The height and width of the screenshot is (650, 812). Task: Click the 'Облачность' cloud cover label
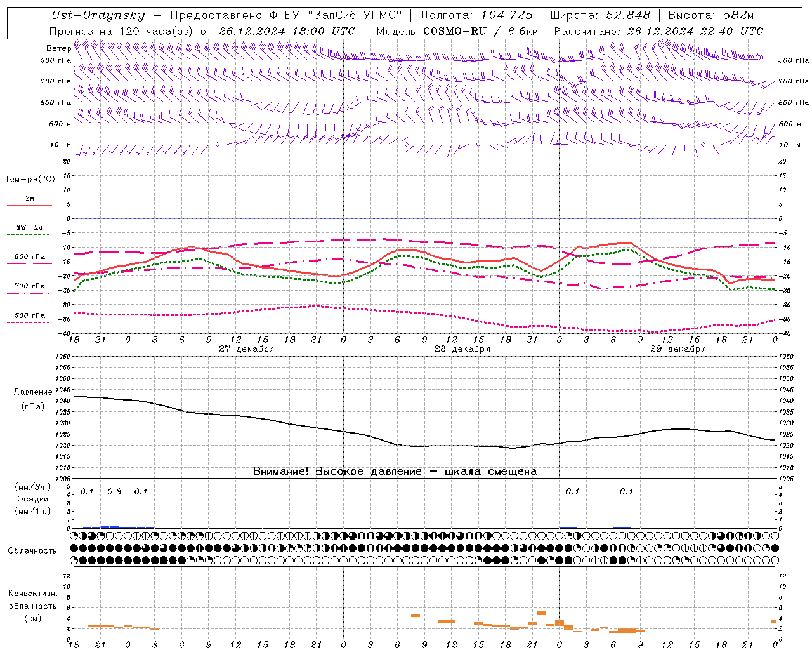pyautogui.click(x=32, y=550)
